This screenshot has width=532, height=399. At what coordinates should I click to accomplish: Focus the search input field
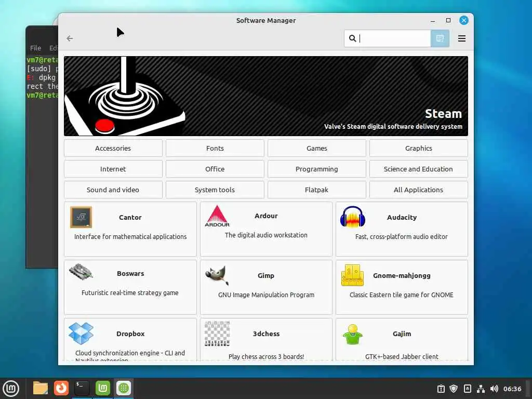(388, 38)
